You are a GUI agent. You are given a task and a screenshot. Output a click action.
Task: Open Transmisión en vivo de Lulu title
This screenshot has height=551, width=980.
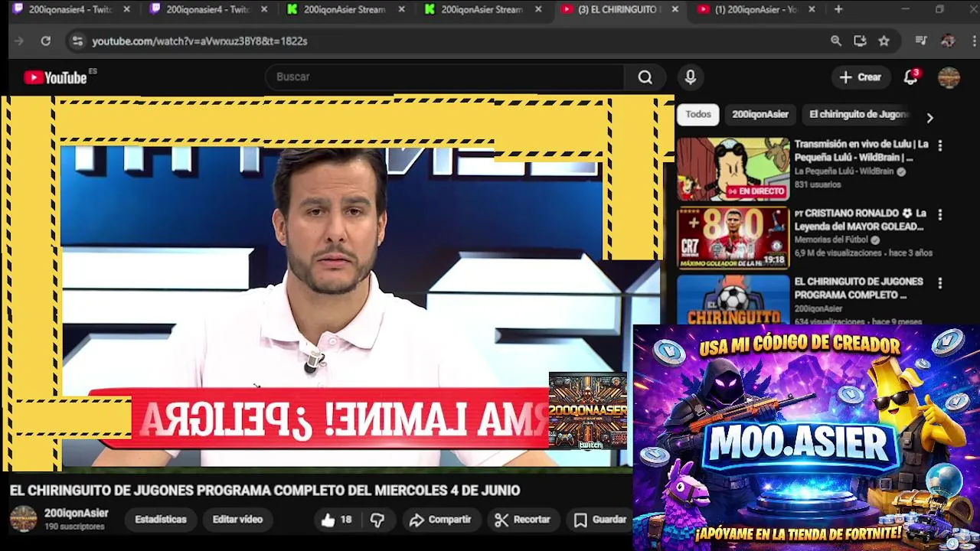861,151
